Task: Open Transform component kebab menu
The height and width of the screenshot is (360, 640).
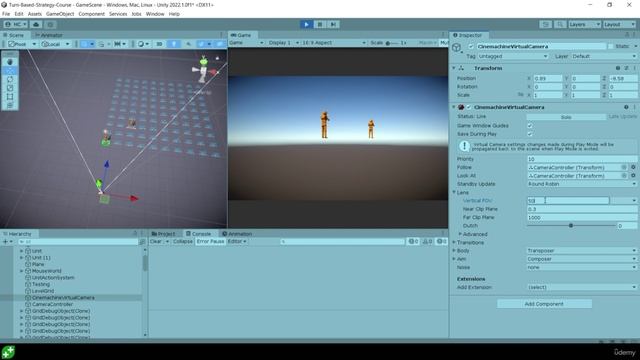Action: click(635, 68)
